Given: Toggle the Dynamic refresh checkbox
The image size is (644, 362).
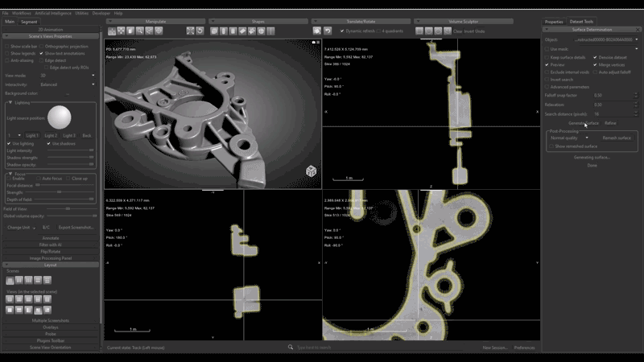Looking at the screenshot, I should tap(341, 31).
